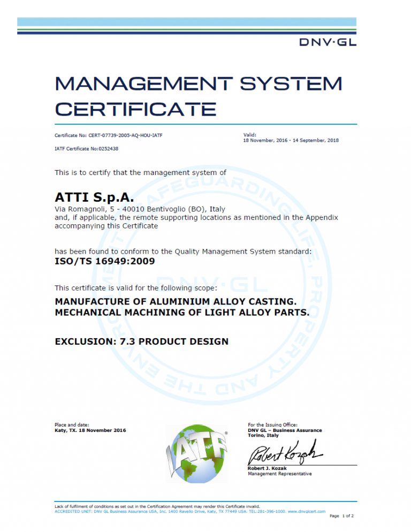Click 'This certificate is valid for the following scope:'
The width and height of the screenshot is (411, 532).
tap(136, 288)
